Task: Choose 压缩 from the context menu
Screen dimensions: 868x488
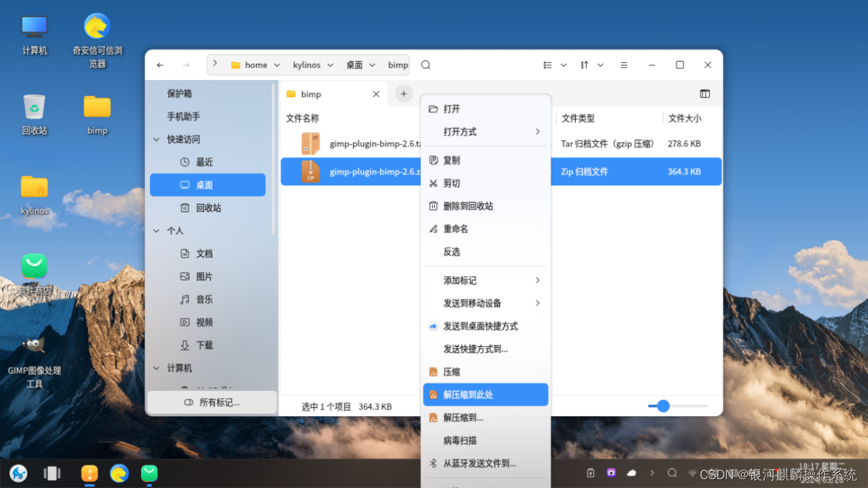Action: coord(486,372)
